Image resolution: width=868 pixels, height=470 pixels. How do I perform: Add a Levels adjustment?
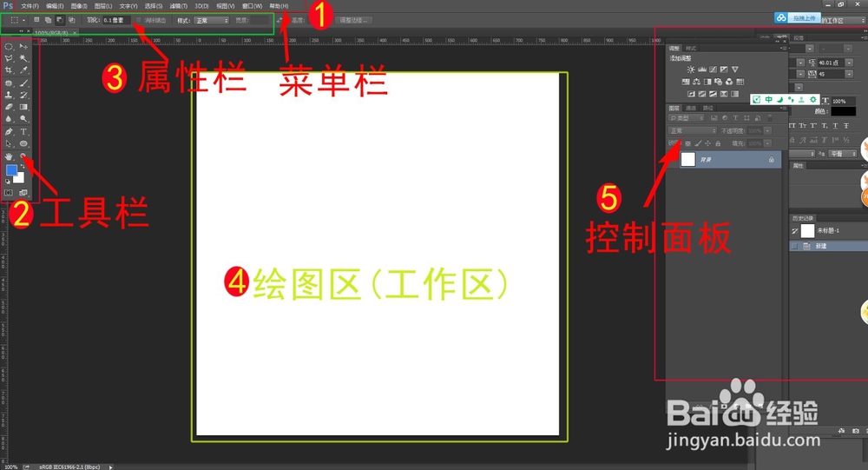(x=702, y=70)
